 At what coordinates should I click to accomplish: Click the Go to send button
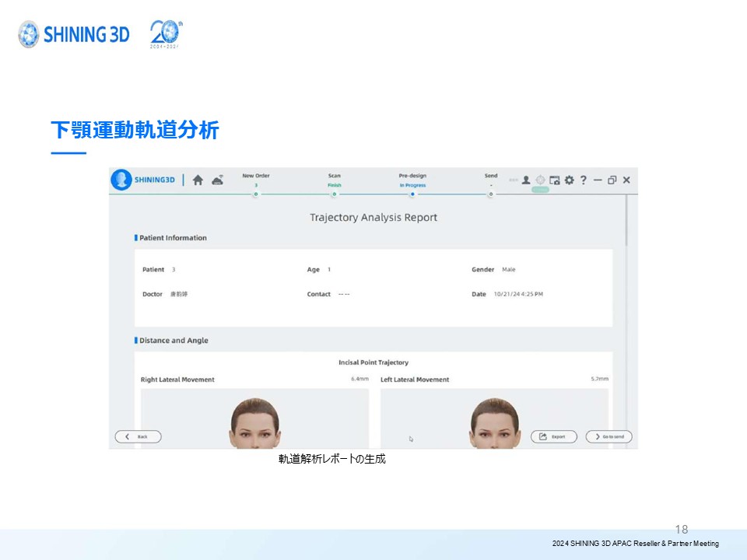click(608, 437)
